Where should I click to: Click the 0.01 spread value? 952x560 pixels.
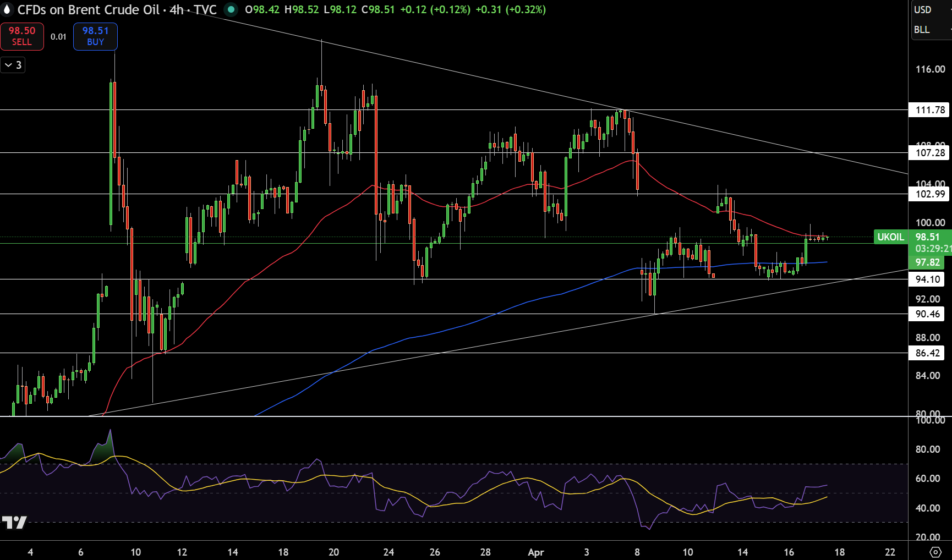click(58, 37)
